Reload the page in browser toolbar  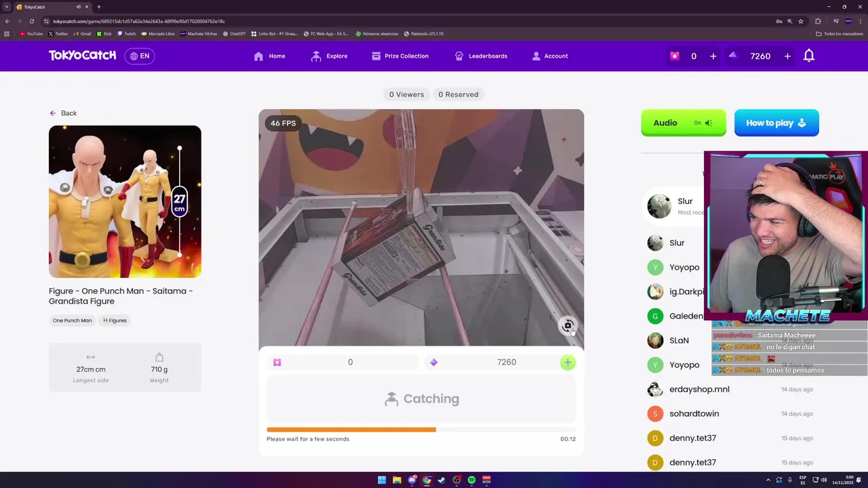tap(31, 21)
